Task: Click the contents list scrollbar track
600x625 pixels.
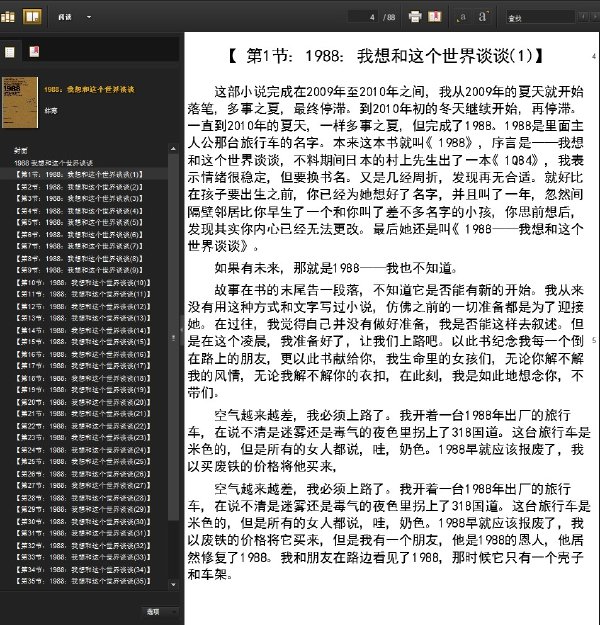Action: tap(173, 550)
